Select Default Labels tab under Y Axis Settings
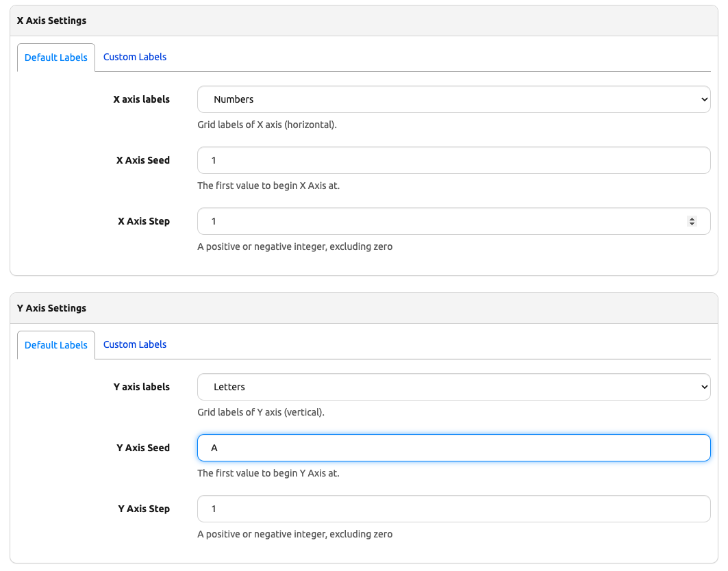 56,345
